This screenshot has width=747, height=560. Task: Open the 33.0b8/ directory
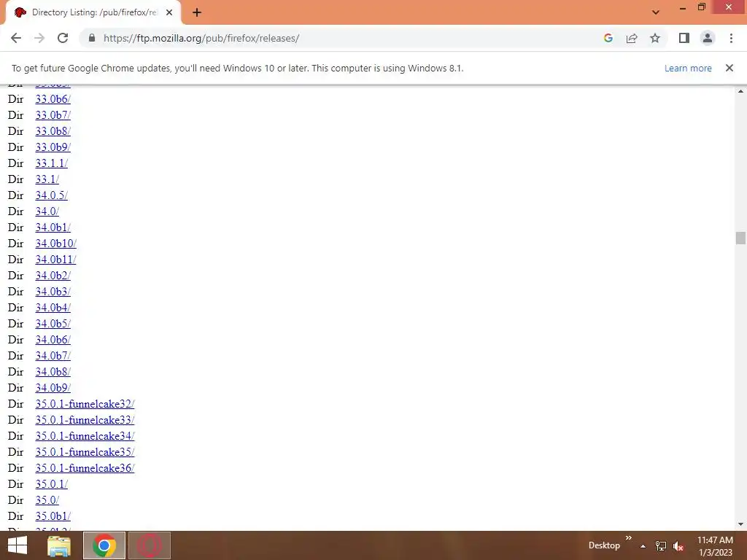[53, 131]
